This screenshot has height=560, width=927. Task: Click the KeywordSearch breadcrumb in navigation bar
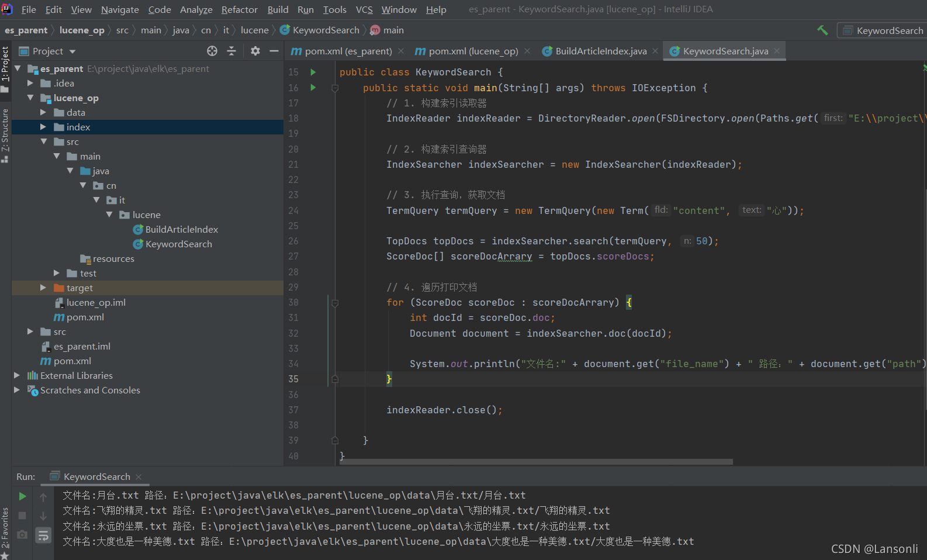(x=320, y=30)
